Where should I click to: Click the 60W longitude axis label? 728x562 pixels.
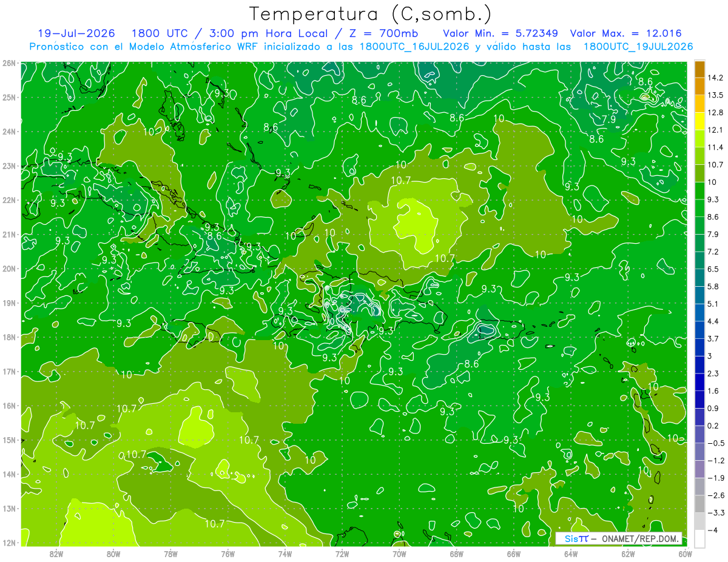(x=685, y=554)
